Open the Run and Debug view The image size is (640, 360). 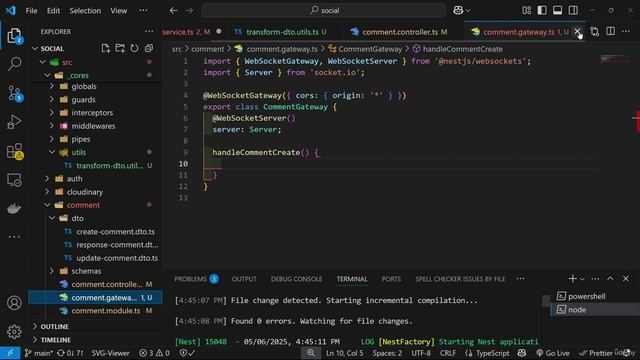(x=14, y=122)
